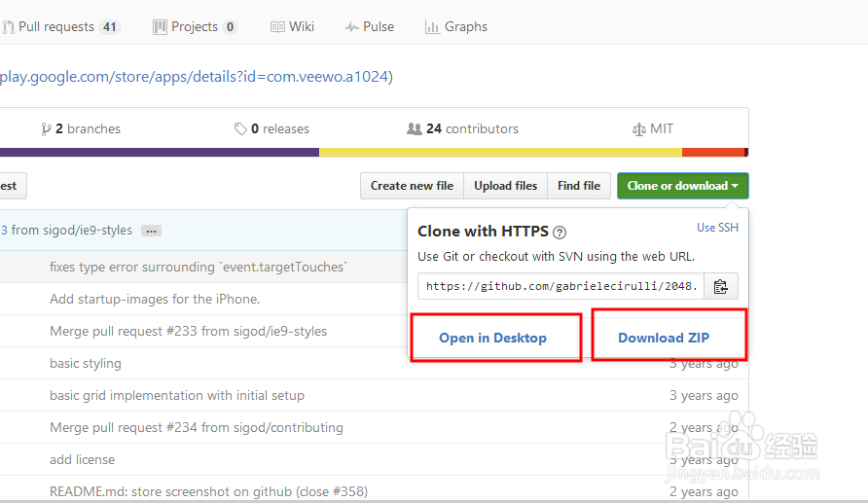Toggle the Clone or download dropdown
Screen dimensions: 868x503
[682, 186]
